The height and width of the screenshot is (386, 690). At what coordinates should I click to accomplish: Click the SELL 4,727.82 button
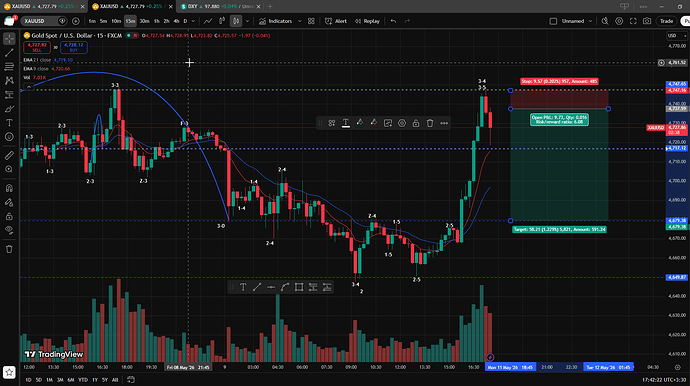(37, 47)
